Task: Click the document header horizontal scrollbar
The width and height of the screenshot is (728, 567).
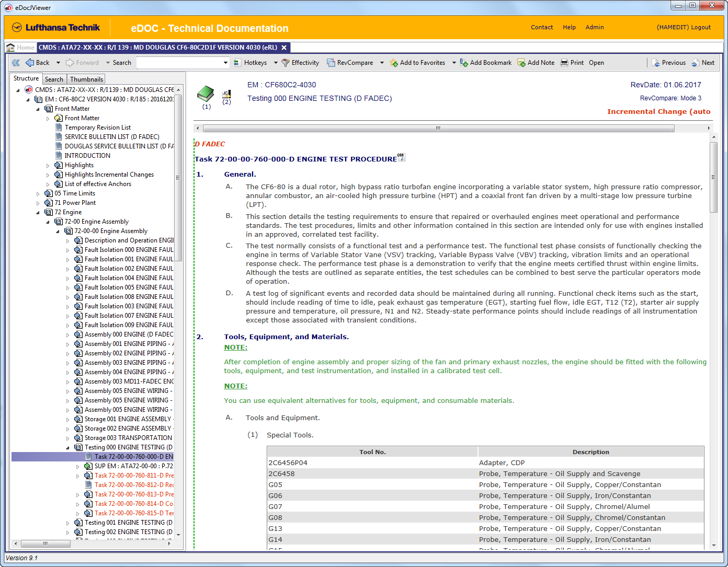Action: coord(437,128)
